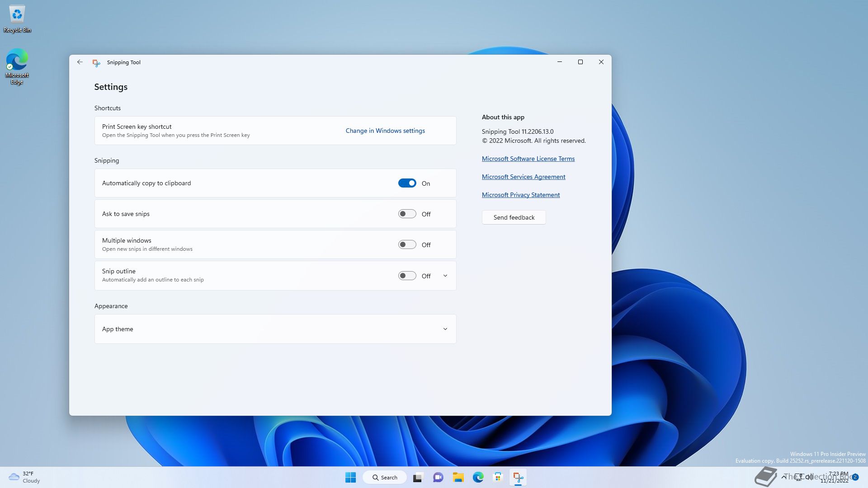Viewport: 868px width, 488px height.
Task: Click the Print Screen key shortcut text
Action: pos(137,127)
